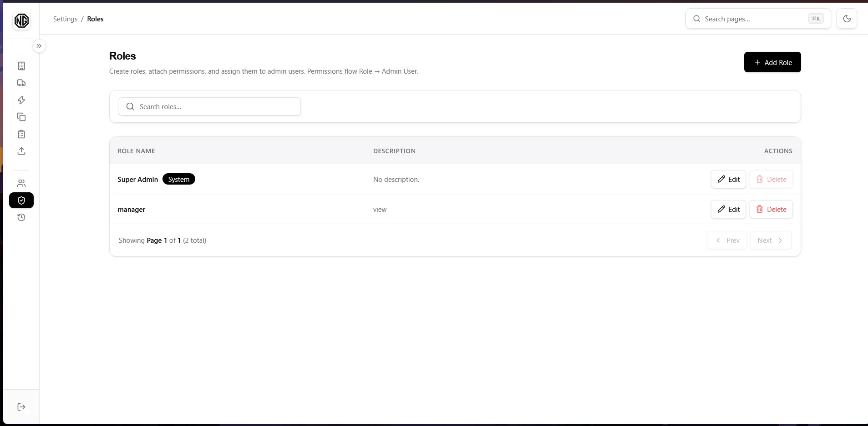Click the Roles breadcrumb
The width and height of the screenshot is (868, 426).
coord(95,19)
